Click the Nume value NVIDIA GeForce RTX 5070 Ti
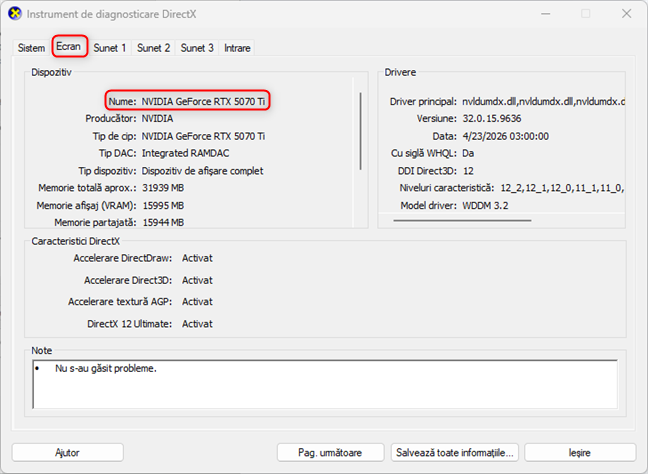Image resolution: width=648 pixels, height=474 pixels. 203,101
